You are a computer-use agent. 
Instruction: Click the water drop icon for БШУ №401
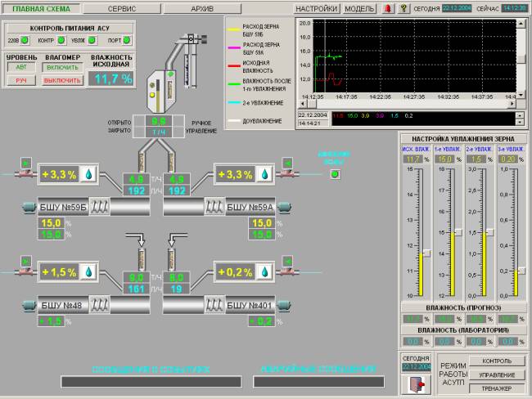266,271
